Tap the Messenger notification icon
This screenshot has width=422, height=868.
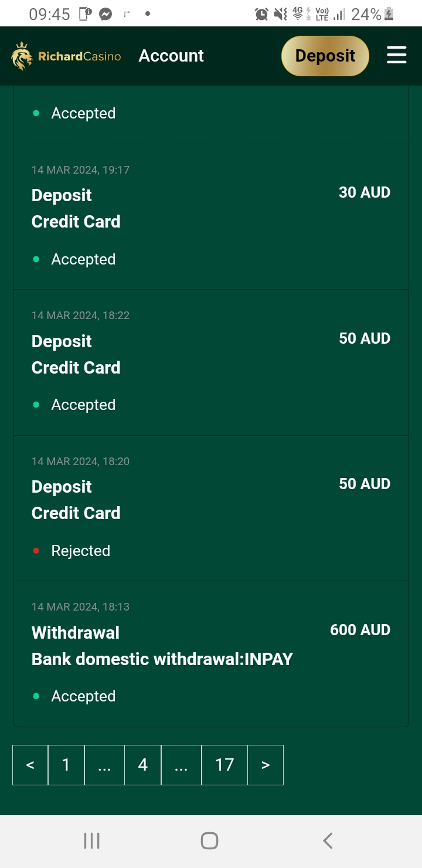coord(105,14)
